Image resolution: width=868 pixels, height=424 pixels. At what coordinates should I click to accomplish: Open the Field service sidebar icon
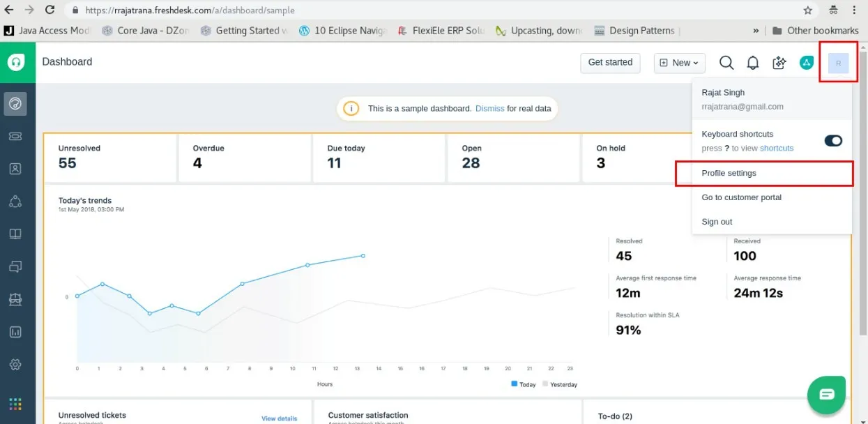point(15,299)
